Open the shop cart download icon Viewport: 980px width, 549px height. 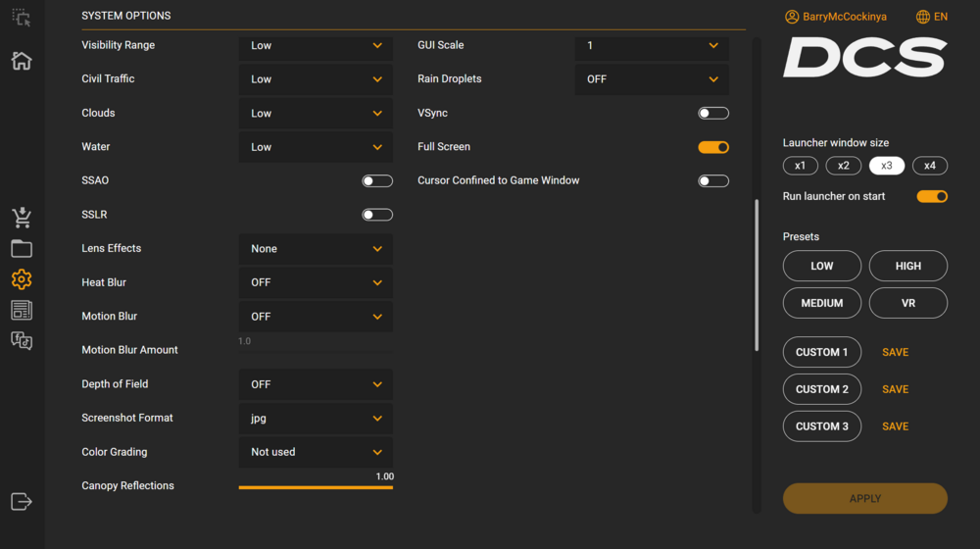pyautogui.click(x=22, y=218)
